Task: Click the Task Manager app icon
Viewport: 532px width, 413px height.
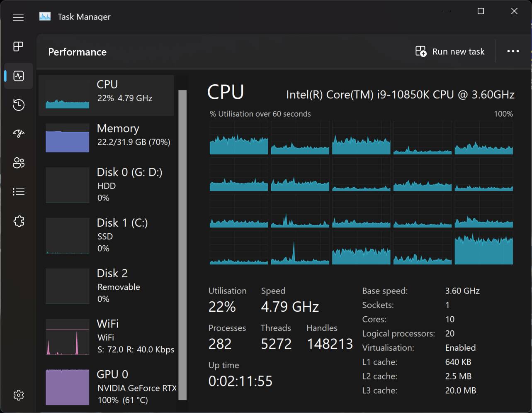Action: (45, 17)
